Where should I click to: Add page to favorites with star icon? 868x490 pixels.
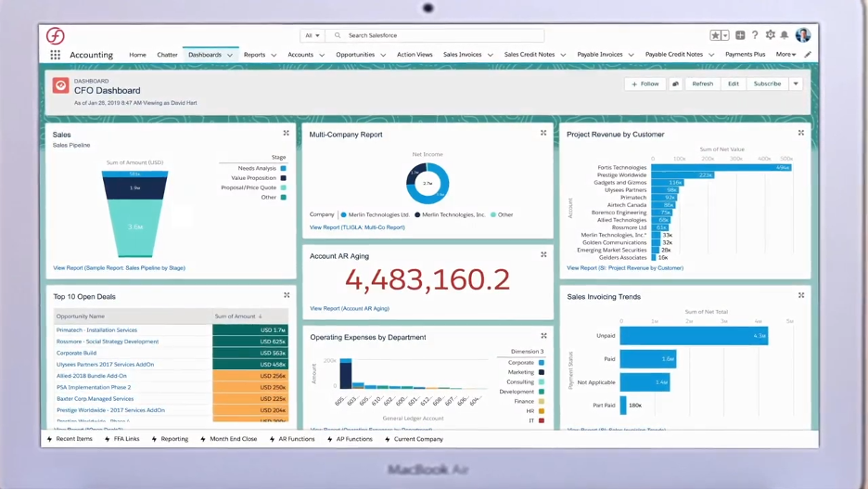coord(715,35)
